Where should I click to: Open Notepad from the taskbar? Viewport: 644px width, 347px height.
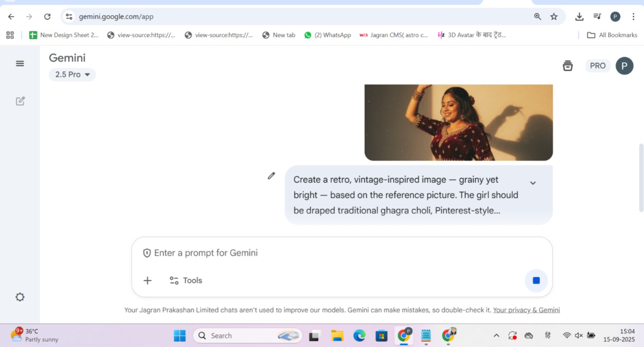(x=426, y=336)
